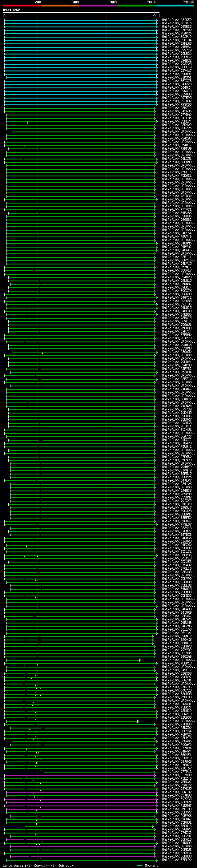Click the purple alignment bar for UniRef100_C3ZV83

(80, 775)
